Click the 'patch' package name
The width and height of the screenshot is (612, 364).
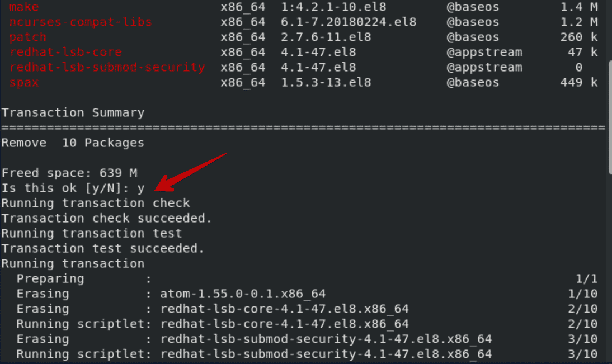pos(28,37)
